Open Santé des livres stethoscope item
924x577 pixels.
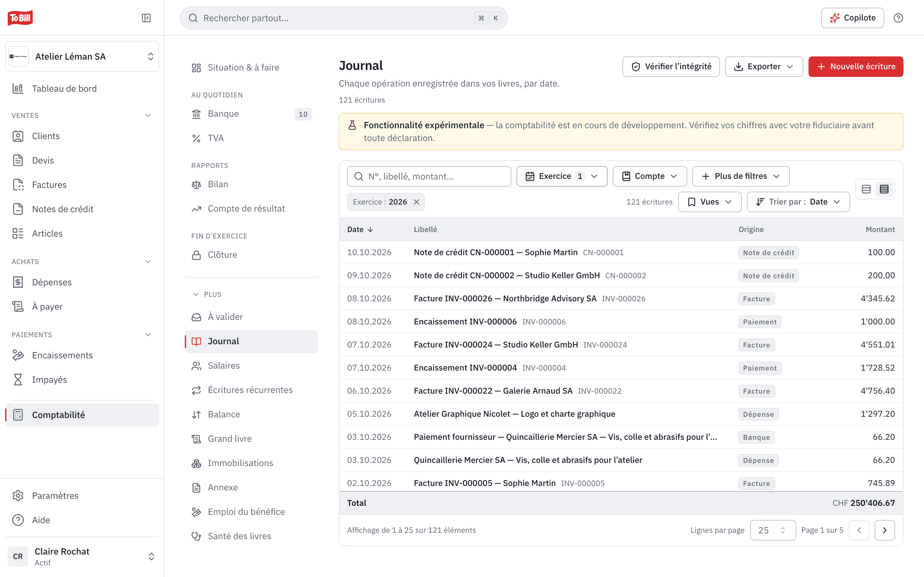[251, 536]
